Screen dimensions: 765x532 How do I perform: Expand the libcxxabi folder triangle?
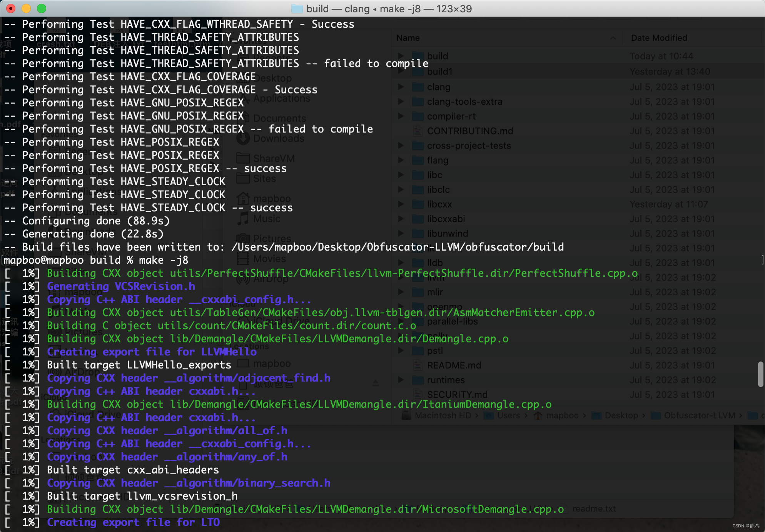[401, 219]
